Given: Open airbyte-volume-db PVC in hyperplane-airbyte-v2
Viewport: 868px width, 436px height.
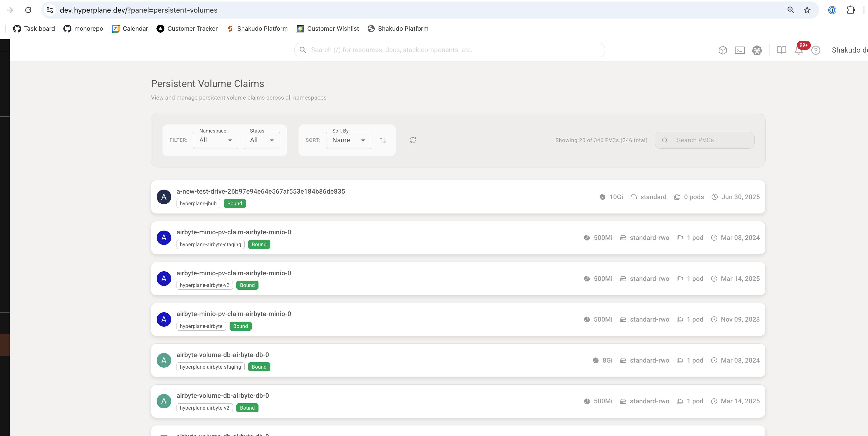Looking at the screenshot, I should pyautogui.click(x=458, y=401).
